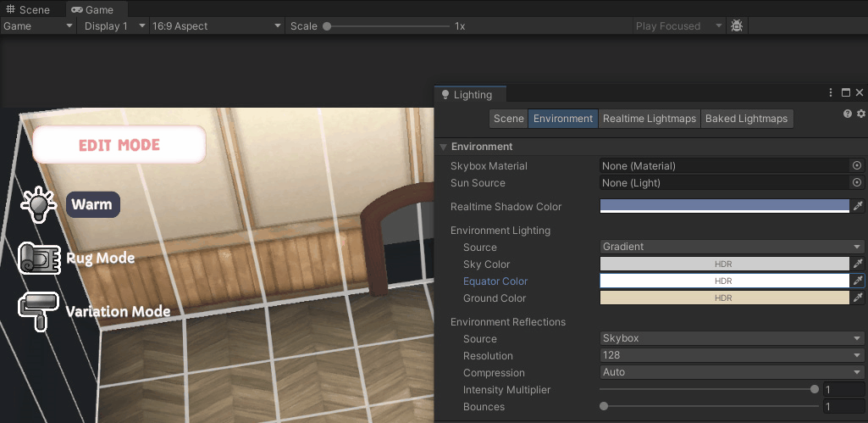
Task: Click the lightbulb icon in game view
Action: pos(38,204)
